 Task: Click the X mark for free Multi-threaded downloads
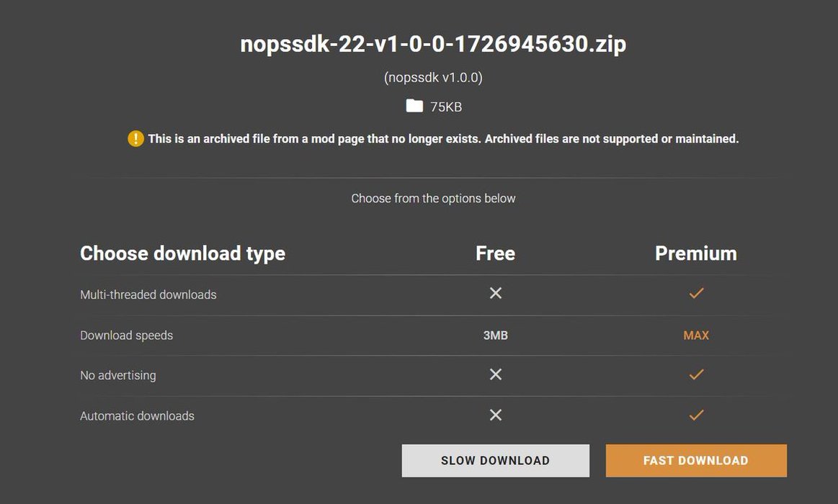tap(496, 293)
